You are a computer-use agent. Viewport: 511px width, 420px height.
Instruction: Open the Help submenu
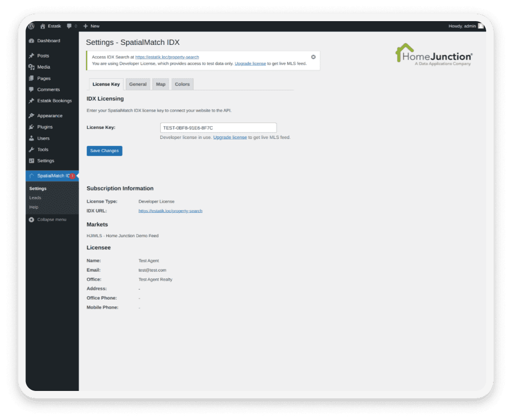34,207
